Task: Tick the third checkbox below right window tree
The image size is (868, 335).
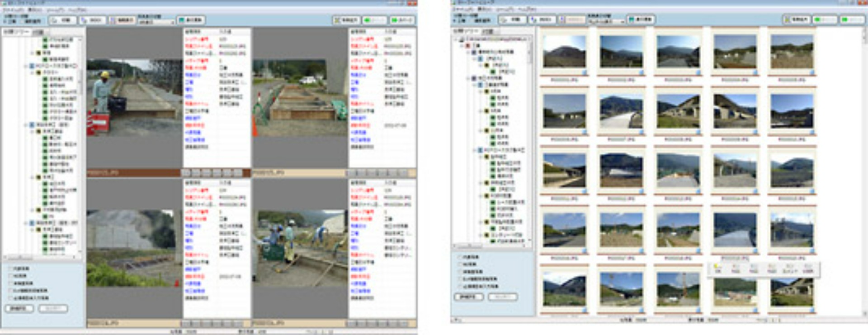Action: coord(460,272)
